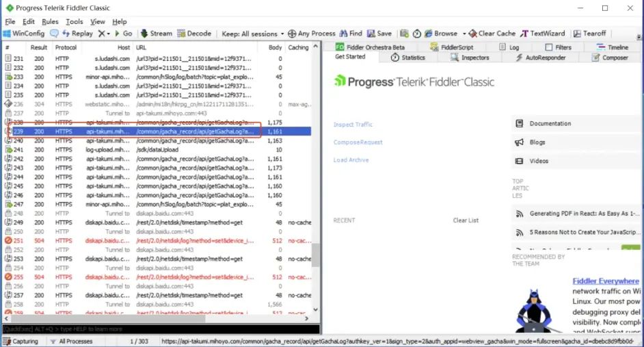Image resolution: width=644 pixels, height=347 pixels.
Task: Click the Any Process target icon
Action: (292, 34)
